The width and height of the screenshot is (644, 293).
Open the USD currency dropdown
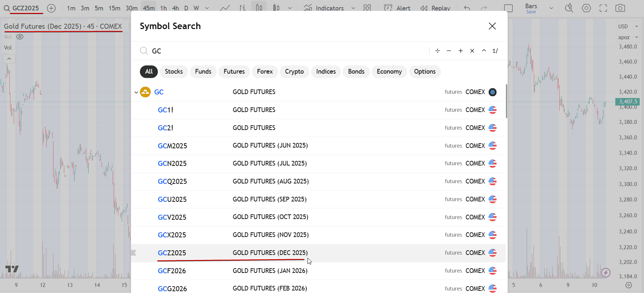coord(628,26)
